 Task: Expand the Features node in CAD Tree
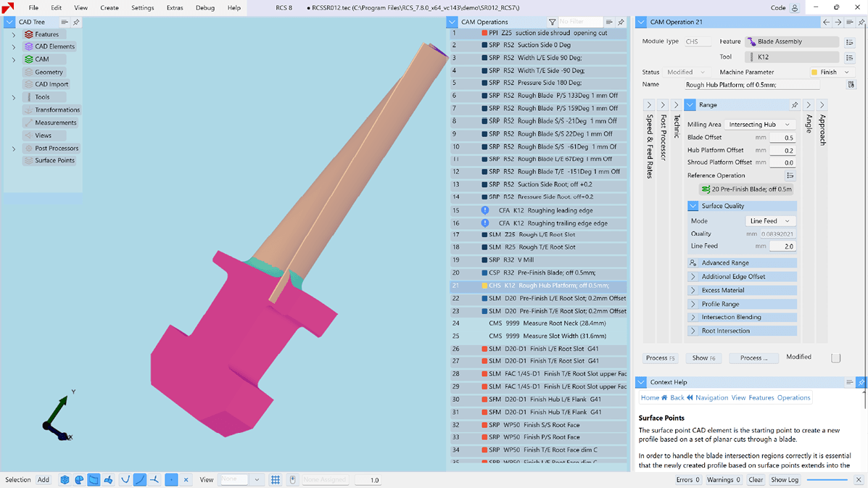(13, 34)
